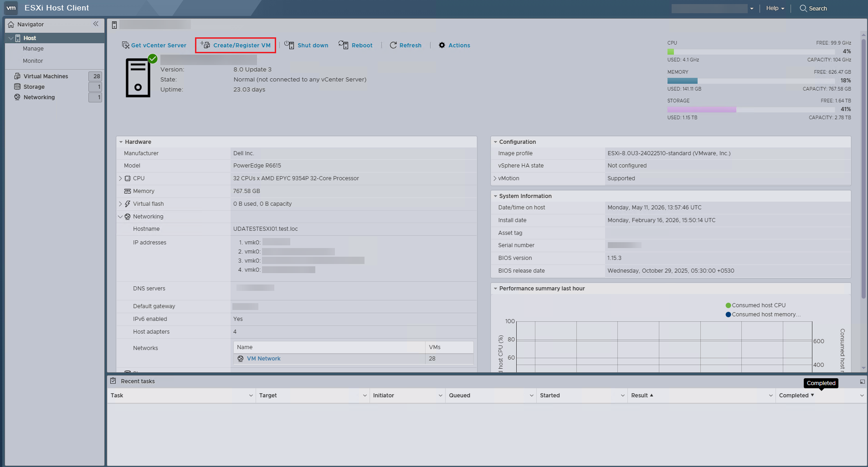Click the Shut down power icon
Screen dimensions: 868x467
pyautogui.click(x=289, y=45)
